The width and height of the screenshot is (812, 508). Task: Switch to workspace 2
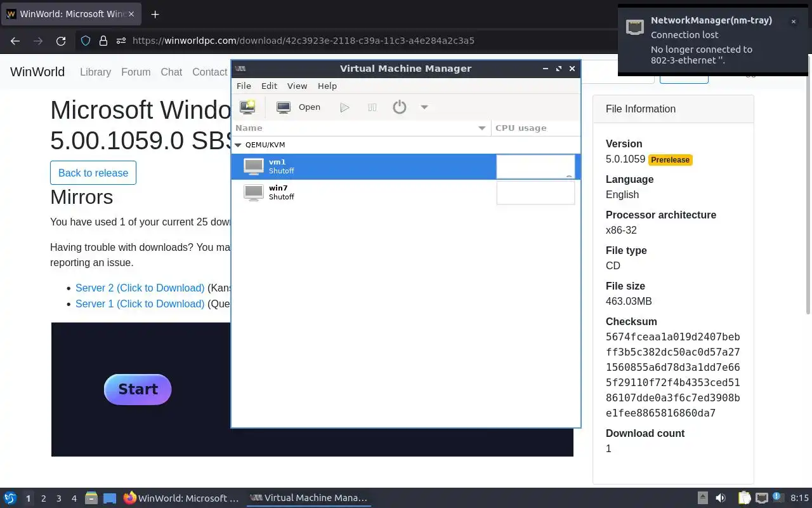coord(43,498)
